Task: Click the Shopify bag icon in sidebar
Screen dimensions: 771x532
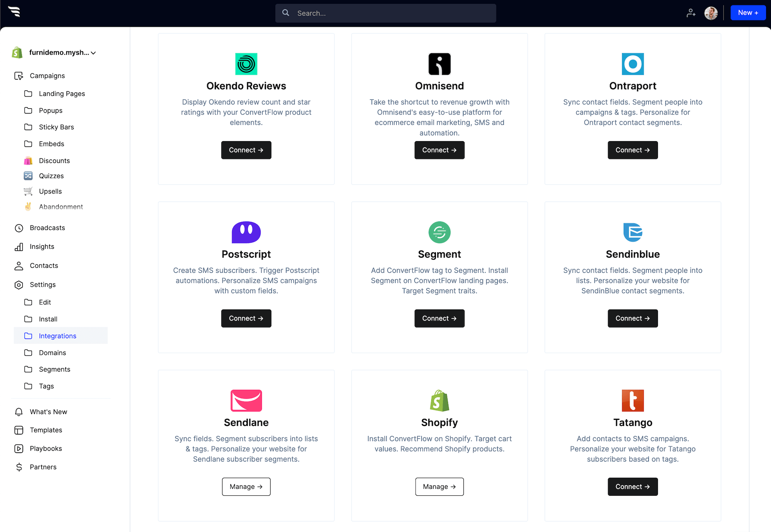Action: coord(17,52)
